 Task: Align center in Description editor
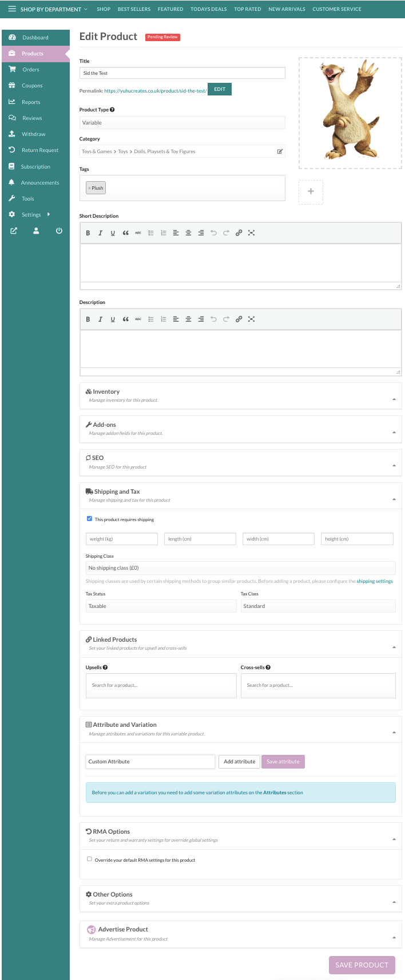tap(188, 319)
